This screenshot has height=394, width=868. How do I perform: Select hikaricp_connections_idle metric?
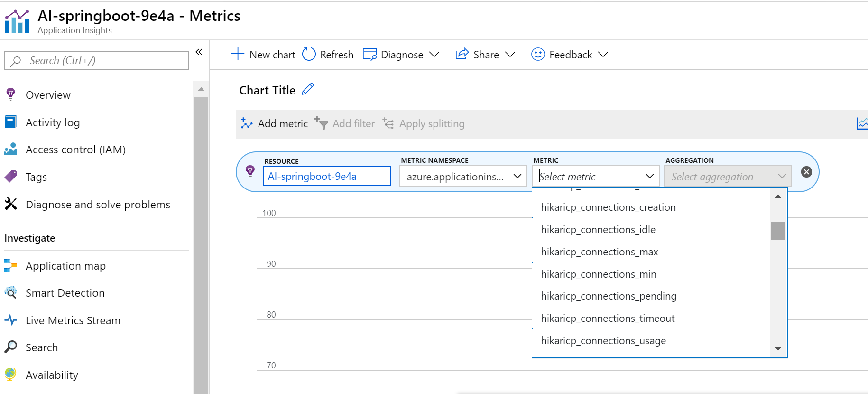click(598, 230)
